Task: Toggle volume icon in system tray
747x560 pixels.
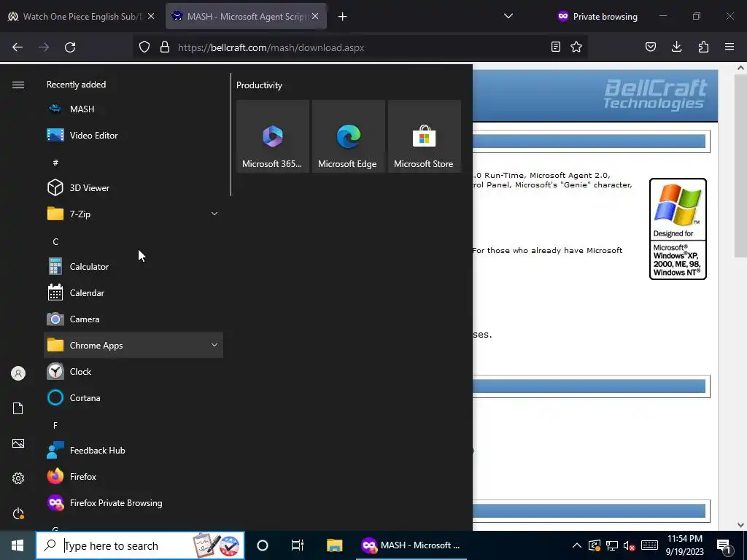Action: tap(629, 545)
